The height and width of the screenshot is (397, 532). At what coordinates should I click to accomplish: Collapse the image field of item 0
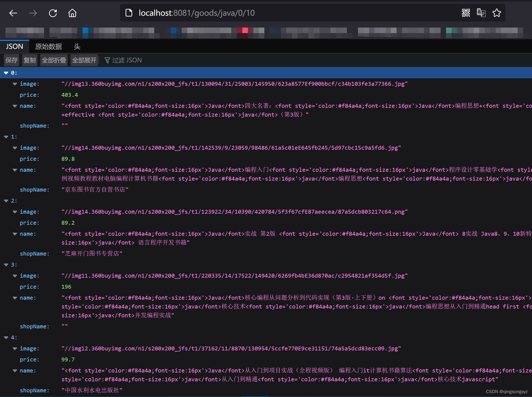click(x=15, y=84)
